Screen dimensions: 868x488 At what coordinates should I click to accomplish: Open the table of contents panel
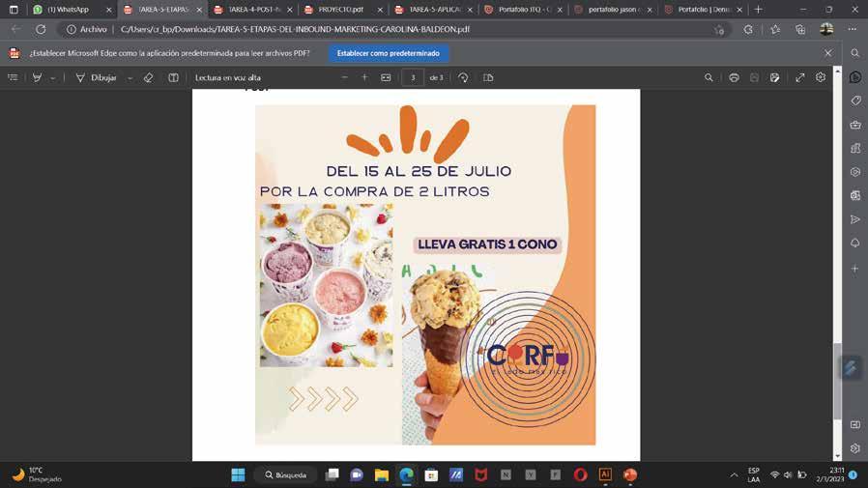coord(13,78)
